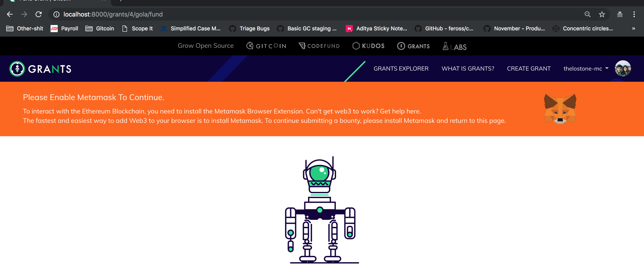The image size is (644, 272).
Task: Open CodeFund from the top bar
Action: coord(319,46)
